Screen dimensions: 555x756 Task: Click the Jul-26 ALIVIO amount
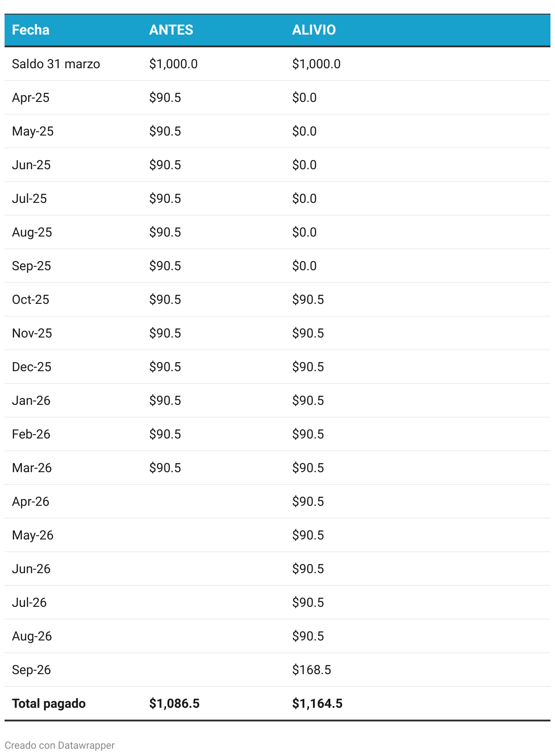click(308, 602)
